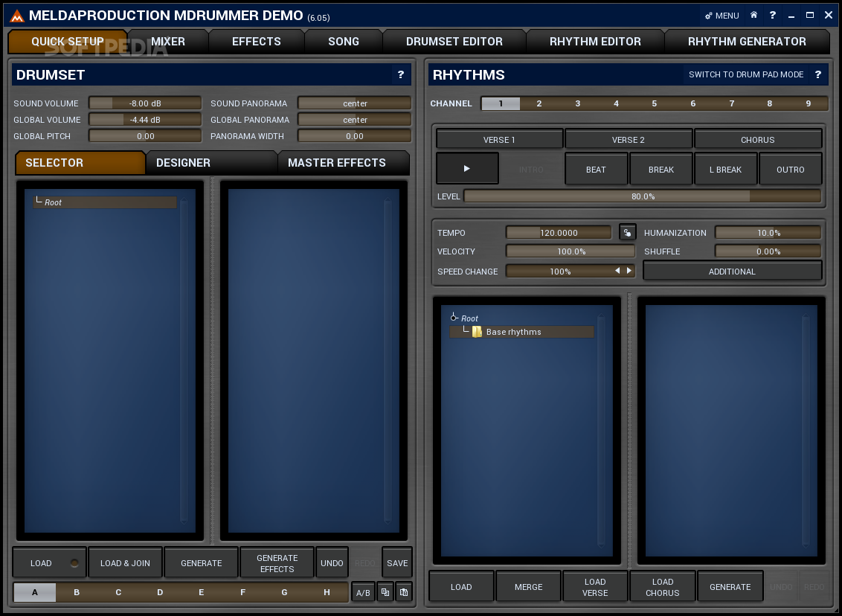
Task: Trigger the Verse 2 button
Action: pos(629,140)
